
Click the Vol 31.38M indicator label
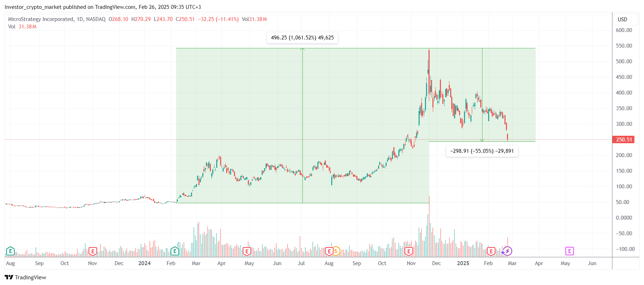tap(22, 27)
